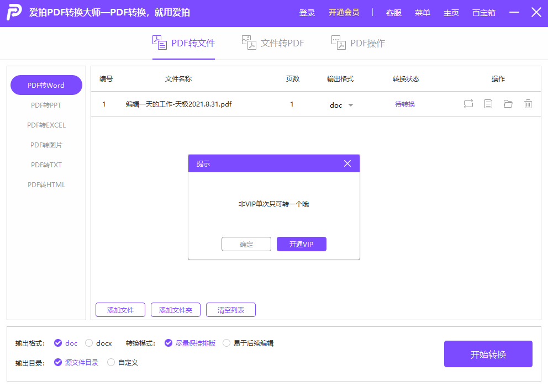Open the converted document via the document icon
The image size is (548, 392).
[x=488, y=104]
